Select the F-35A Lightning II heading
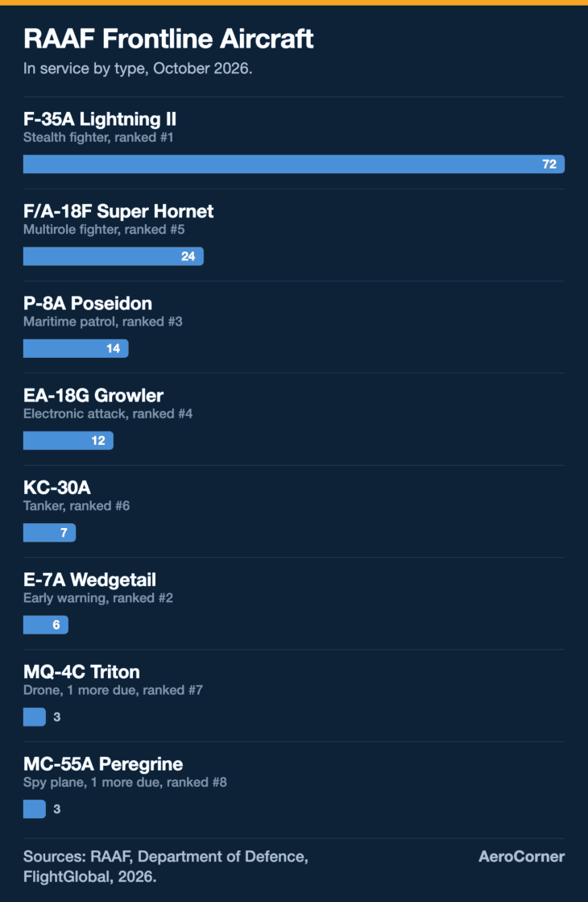The image size is (588, 902). point(99,119)
